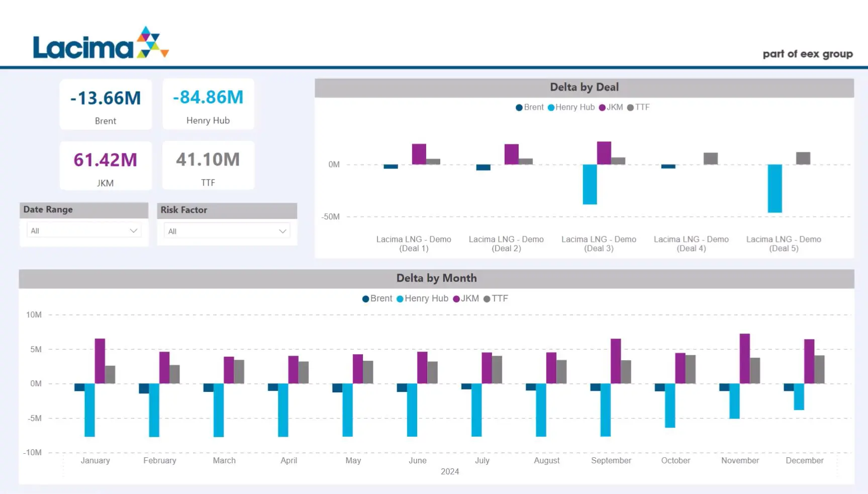
Task: Select November JKM bar in monthly chart
Action: 744,359
